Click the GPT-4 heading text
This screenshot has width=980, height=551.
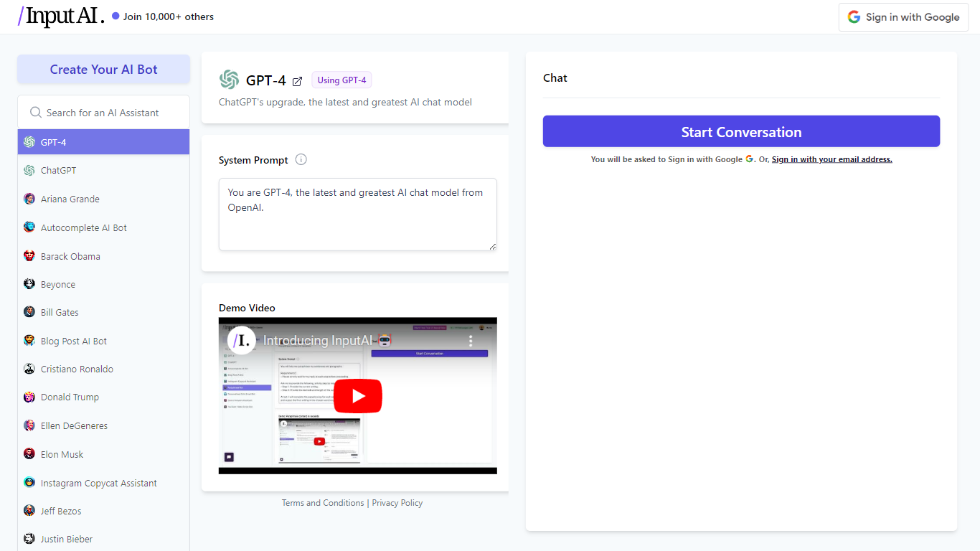pos(266,80)
